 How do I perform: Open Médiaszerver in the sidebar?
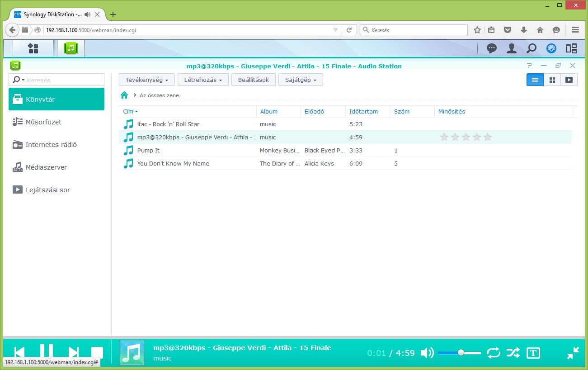click(56, 167)
